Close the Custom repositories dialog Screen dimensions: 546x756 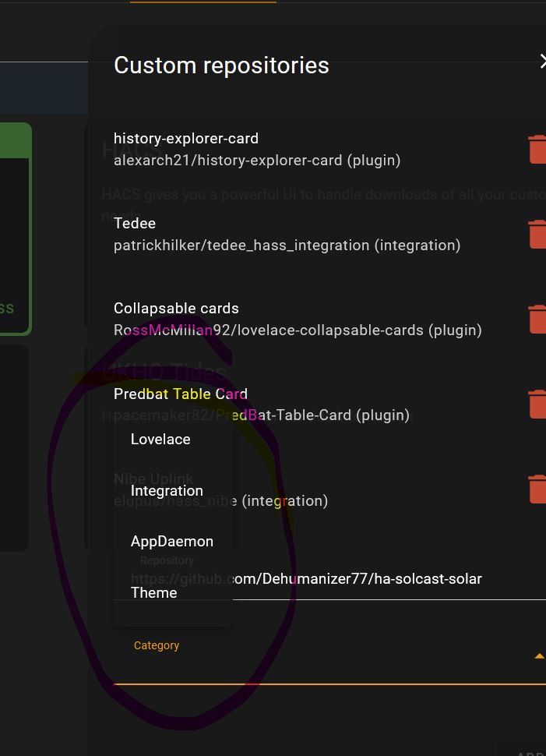pos(543,62)
